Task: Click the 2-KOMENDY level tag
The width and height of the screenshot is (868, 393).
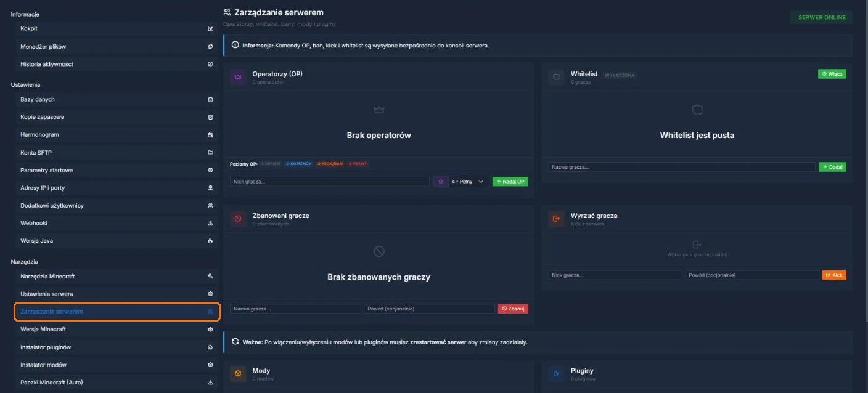Action: coord(299,164)
